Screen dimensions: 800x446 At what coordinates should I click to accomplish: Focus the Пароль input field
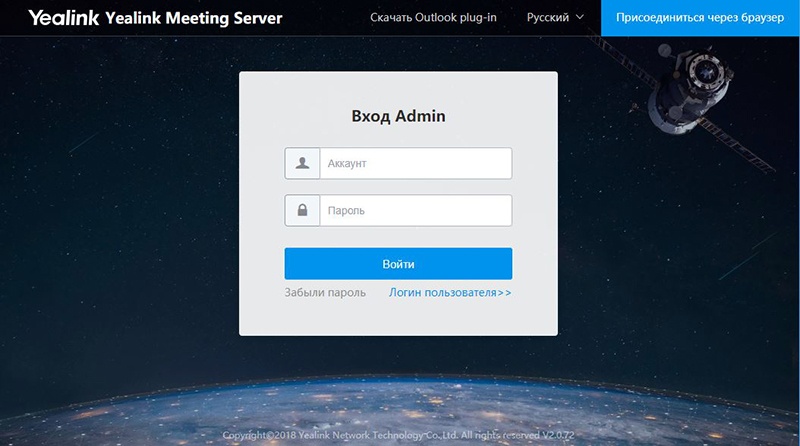coord(415,210)
